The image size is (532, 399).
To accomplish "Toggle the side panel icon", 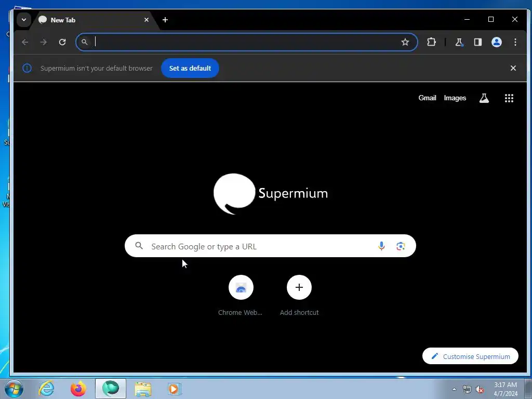I will tap(478, 42).
